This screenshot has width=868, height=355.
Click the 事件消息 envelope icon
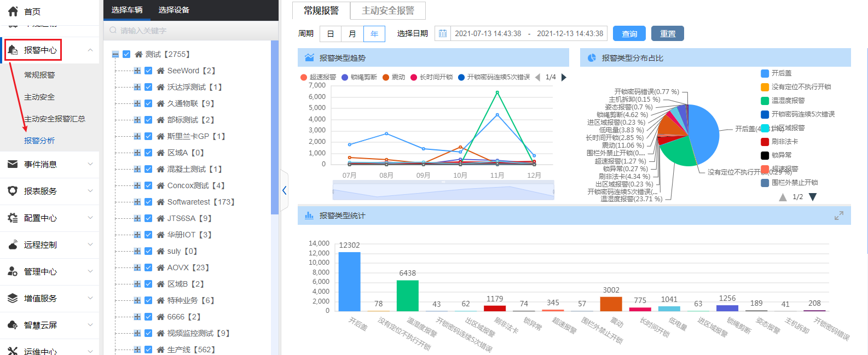[13, 164]
